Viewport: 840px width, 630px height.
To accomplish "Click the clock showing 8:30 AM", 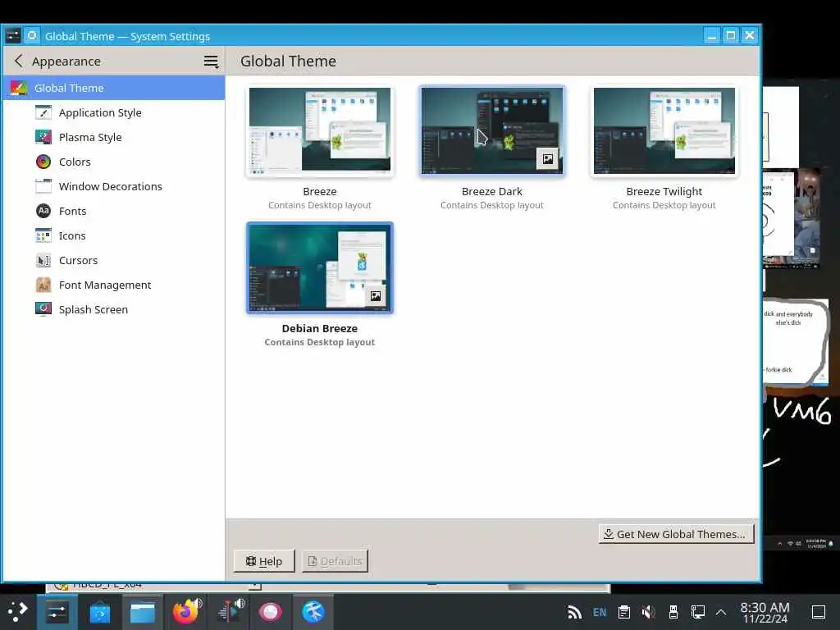I will point(765,612).
